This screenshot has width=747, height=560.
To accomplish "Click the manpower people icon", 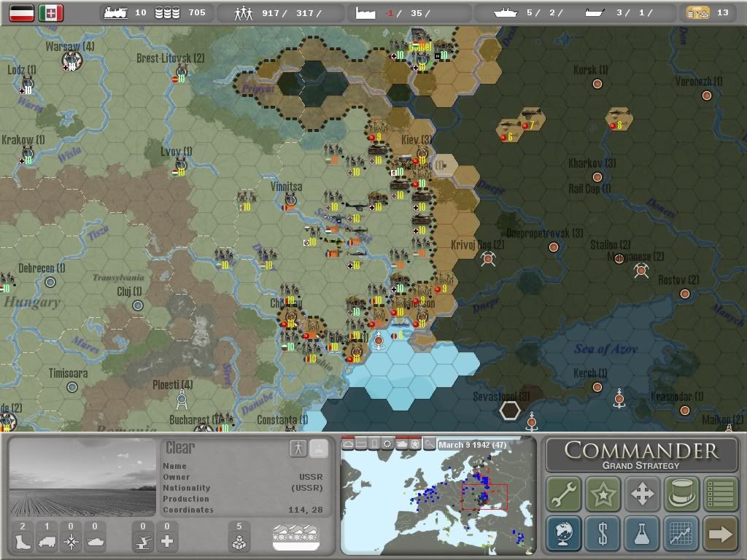I will (x=244, y=13).
